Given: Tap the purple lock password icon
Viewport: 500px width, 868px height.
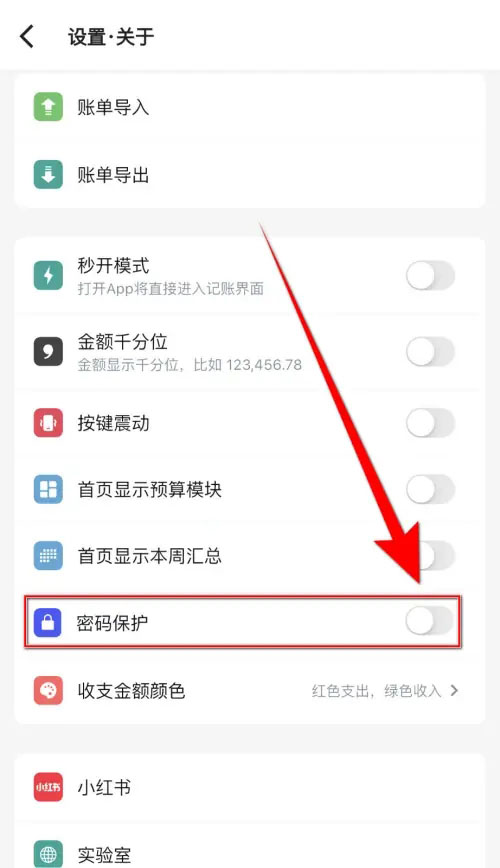Looking at the screenshot, I should click(x=48, y=622).
